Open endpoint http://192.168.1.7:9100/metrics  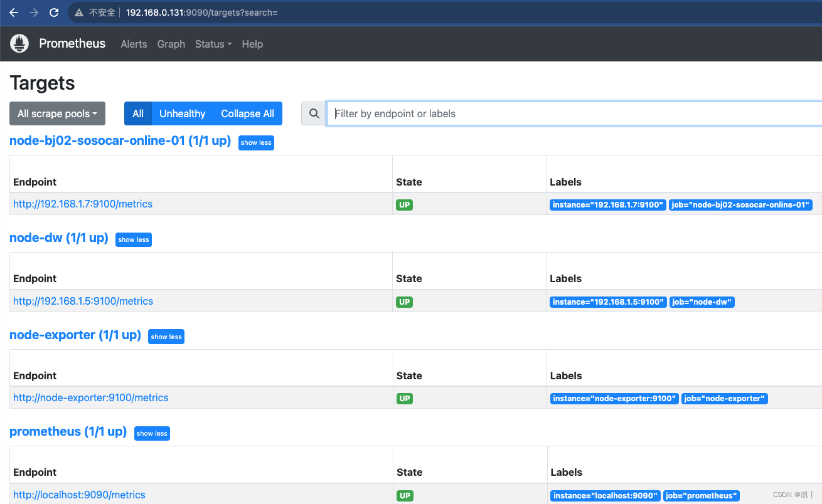[83, 204]
